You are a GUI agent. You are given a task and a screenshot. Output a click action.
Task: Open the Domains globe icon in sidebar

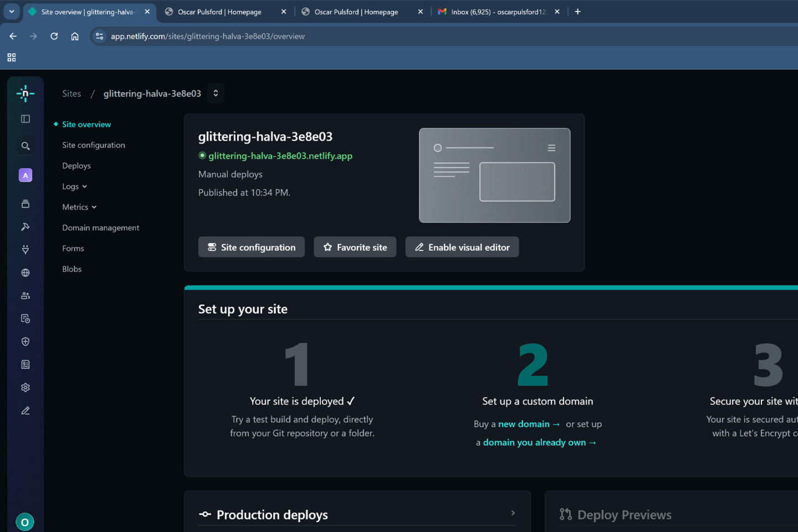[25, 273]
